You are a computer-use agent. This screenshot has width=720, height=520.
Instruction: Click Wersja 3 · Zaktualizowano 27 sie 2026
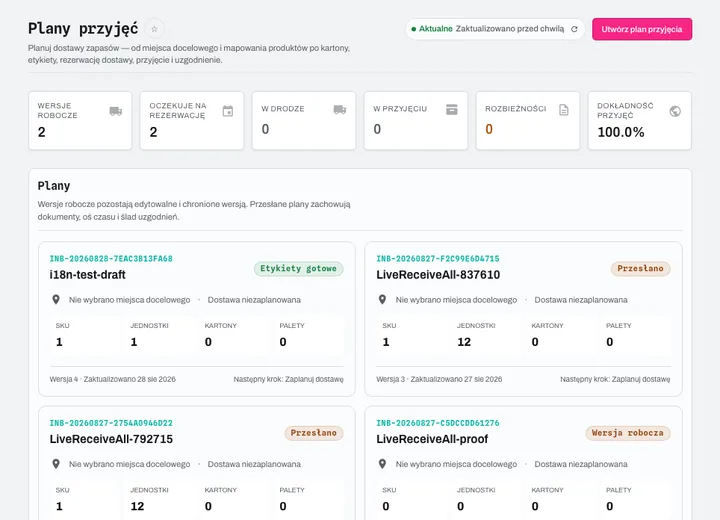[x=439, y=379]
